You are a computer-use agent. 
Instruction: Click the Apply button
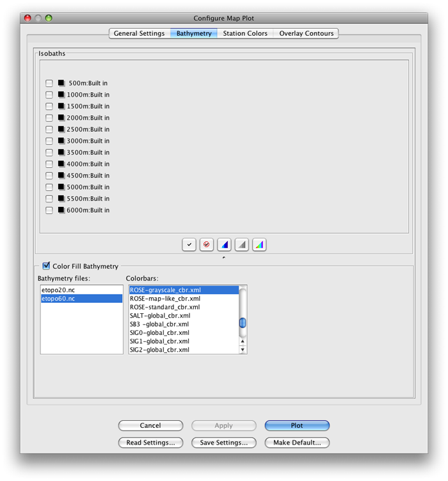[224, 425]
